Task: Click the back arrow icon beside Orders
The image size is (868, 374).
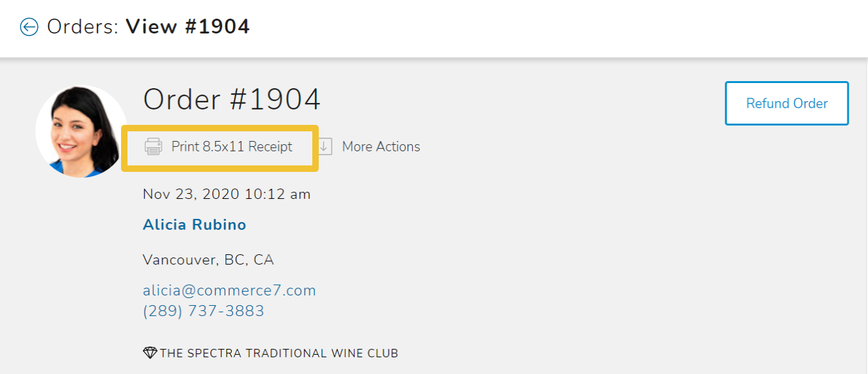Action: (x=29, y=27)
